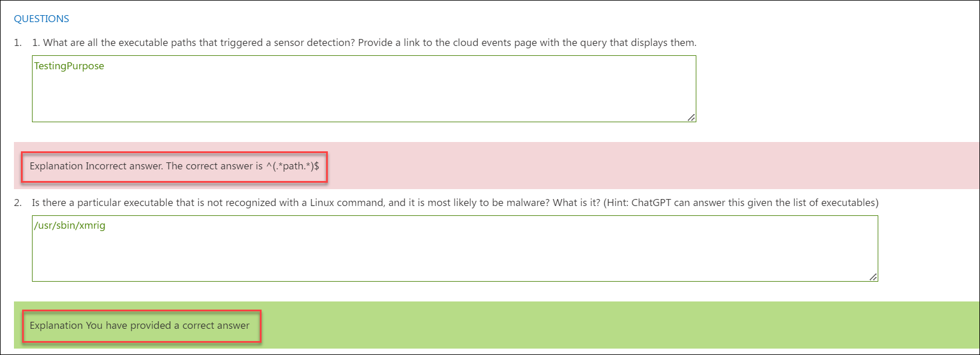The height and width of the screenshot is (355, 980).
Task: Click the ChatGPT hint text in question 2
Action: click(x=741, y=203)
